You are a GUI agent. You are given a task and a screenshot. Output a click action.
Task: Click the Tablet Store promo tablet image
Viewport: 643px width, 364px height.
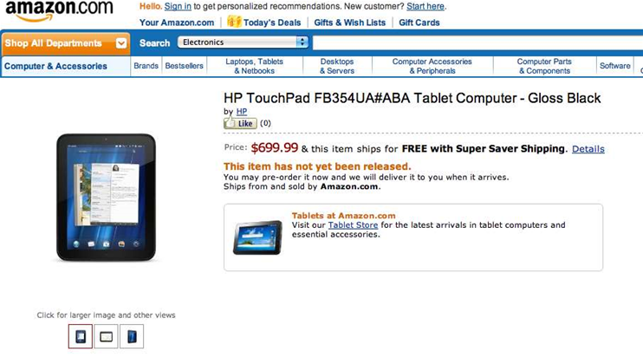257,237
